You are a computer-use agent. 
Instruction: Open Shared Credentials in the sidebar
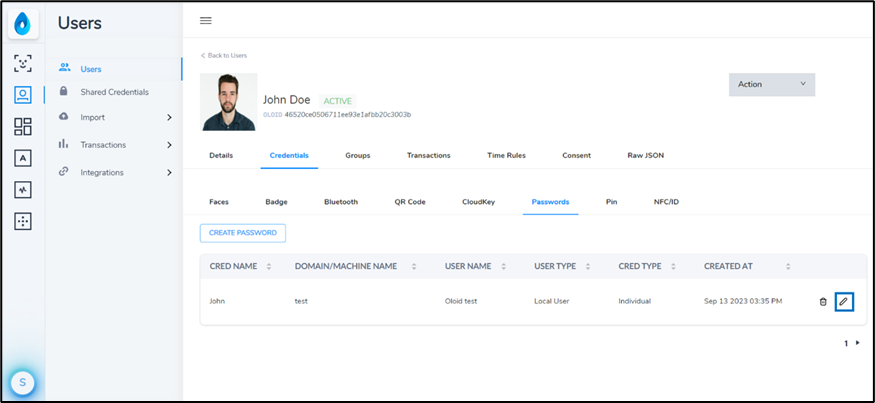click(x=114, y=92)
